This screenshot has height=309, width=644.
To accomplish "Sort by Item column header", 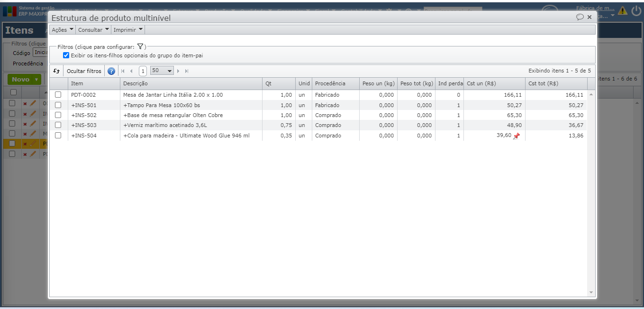I will coord(94,83).
